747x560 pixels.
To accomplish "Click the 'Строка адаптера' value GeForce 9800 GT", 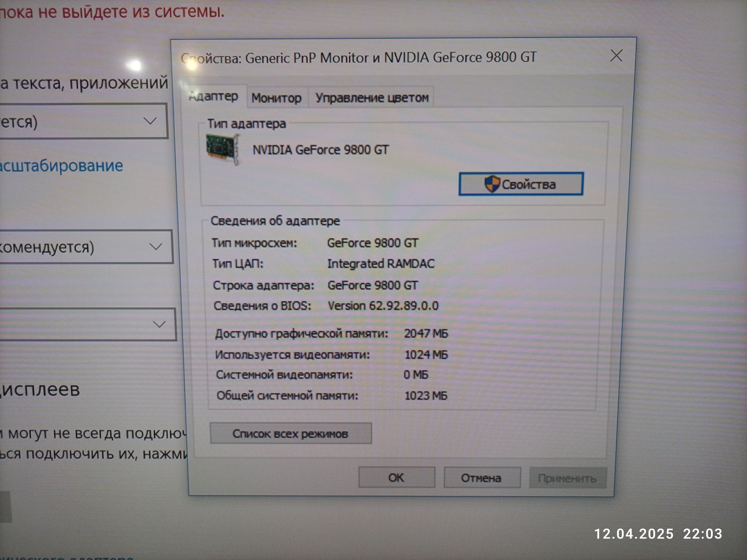I will pos(373,286).
